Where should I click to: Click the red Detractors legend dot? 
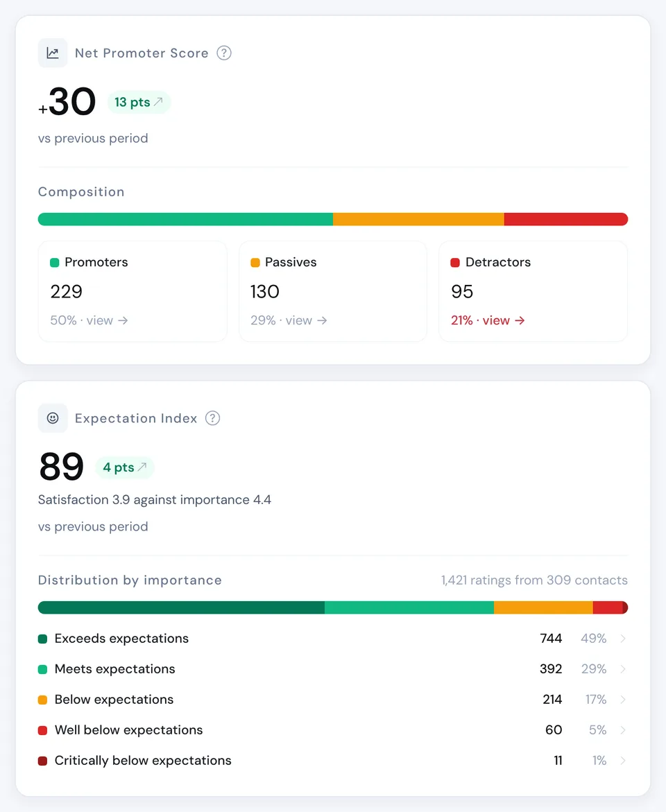(x=455, y=263)
